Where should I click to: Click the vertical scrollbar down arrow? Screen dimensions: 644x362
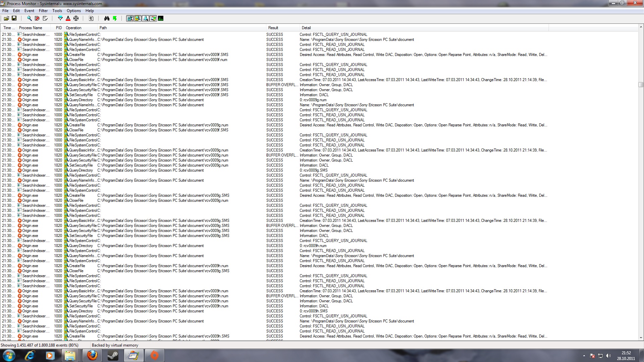[x=641, y=338]
